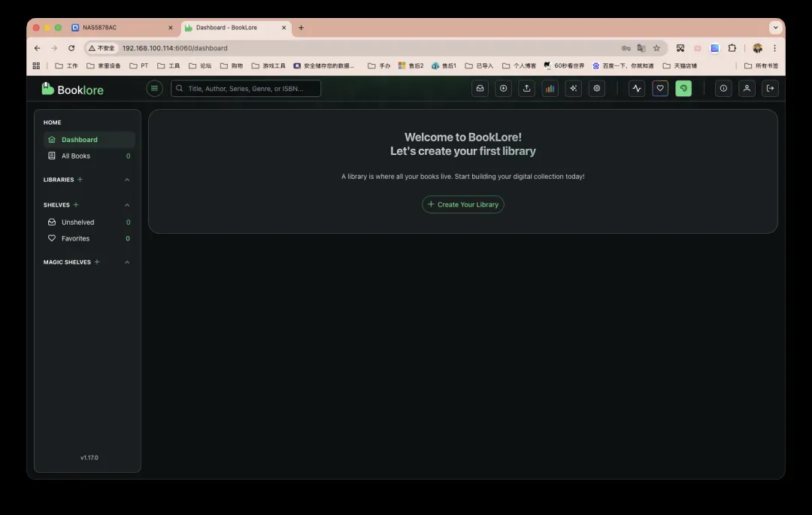Image resolution: width=812 pixels, height=515 pixels.
Task: Open the PT bookmark folder
Action: coord(139,65)
